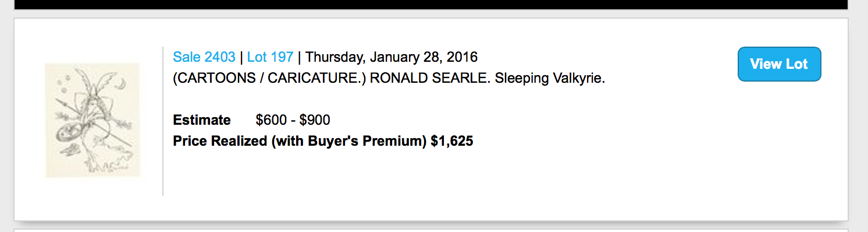868x232 pixels.
Task: Click the Sleeping Valkyrie title words
Action: click(x=550, y=78)
